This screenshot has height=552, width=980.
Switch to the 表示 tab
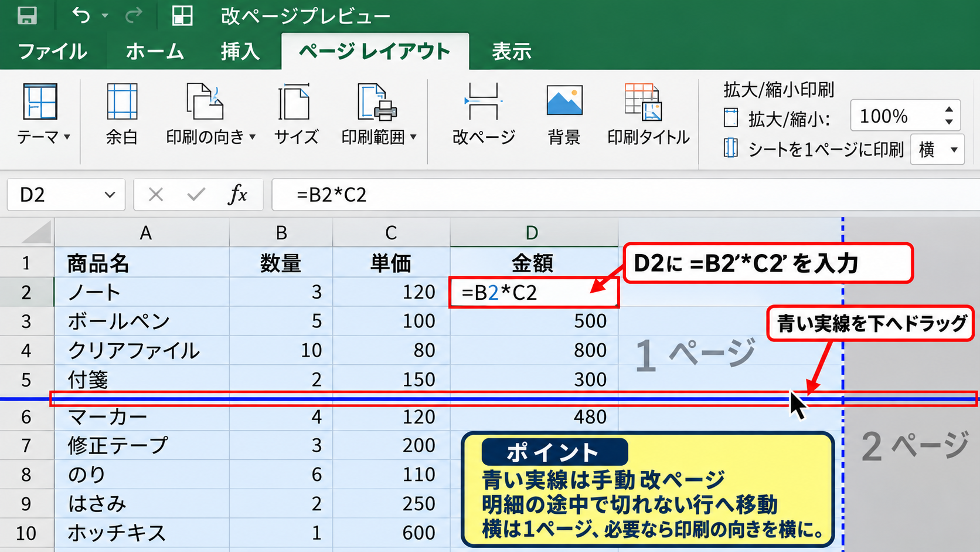pos(512,52)
